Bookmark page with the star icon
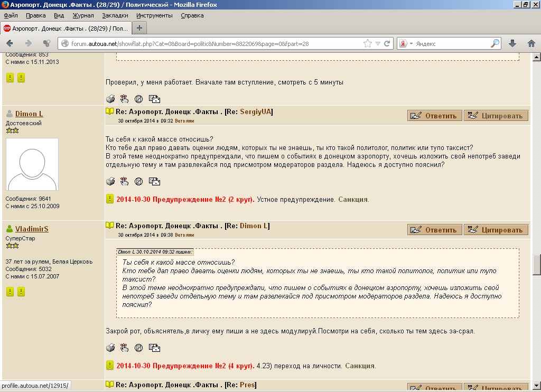 368,43
